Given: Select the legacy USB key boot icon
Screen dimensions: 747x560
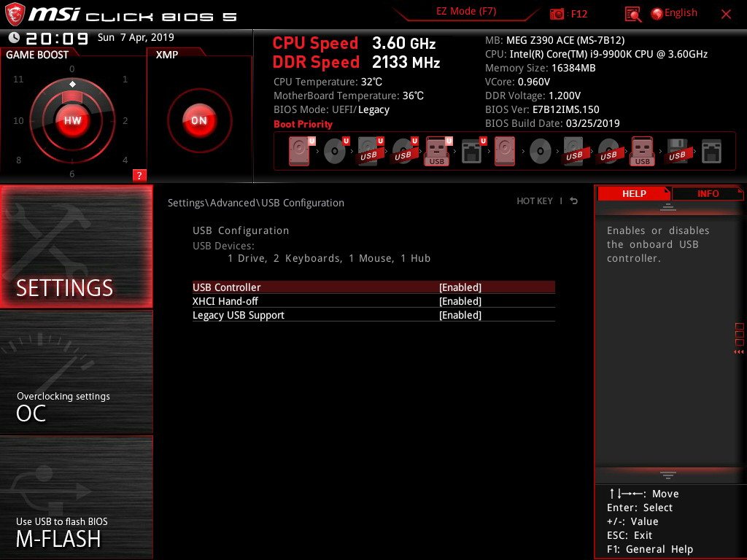Looking at the screenshot, I should pos(642,151).
